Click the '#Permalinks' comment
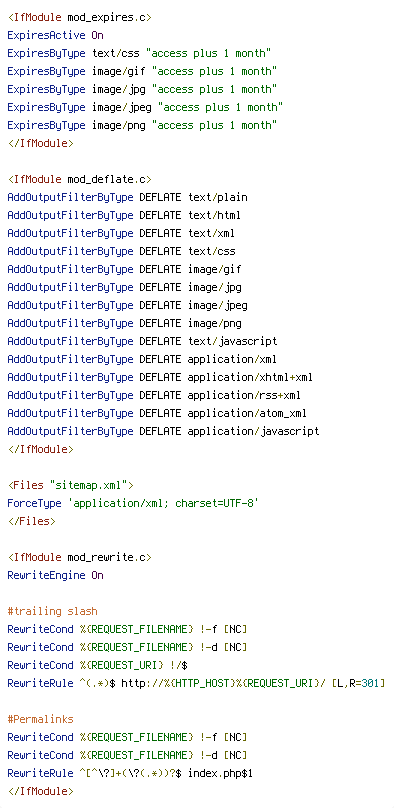394x808 pixels. 40,719
